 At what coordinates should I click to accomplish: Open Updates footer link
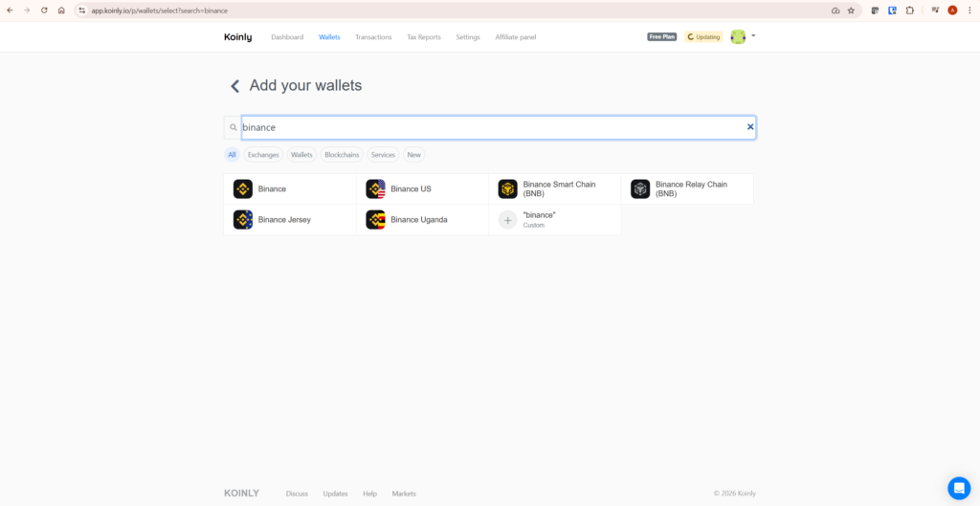[335, 494]
